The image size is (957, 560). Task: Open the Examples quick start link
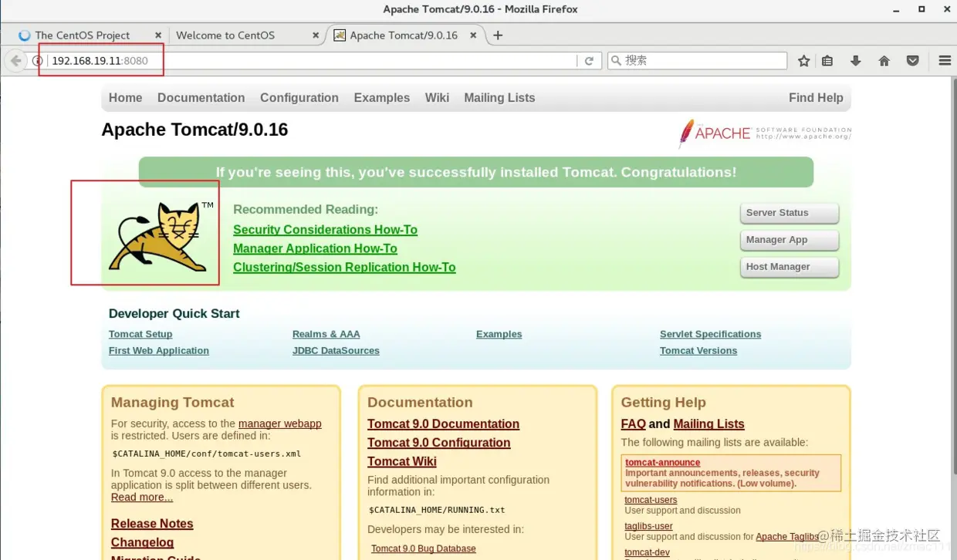point(499,334)
